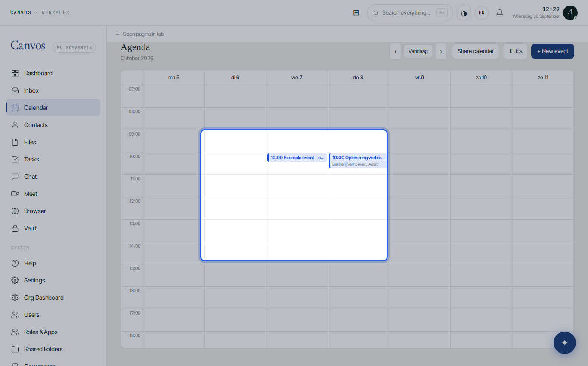
Task: Click the EU SOEVEREIN badge
Action: click(x=74, y=47)
